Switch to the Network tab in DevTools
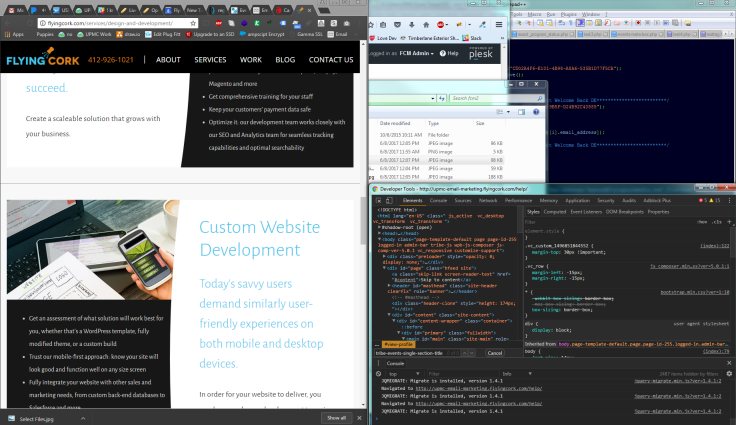This screenshot has height=425, width=736. point(488,201)
